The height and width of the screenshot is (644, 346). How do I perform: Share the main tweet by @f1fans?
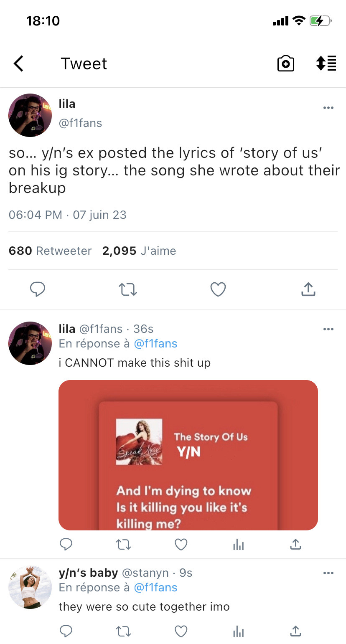point(308,289)
